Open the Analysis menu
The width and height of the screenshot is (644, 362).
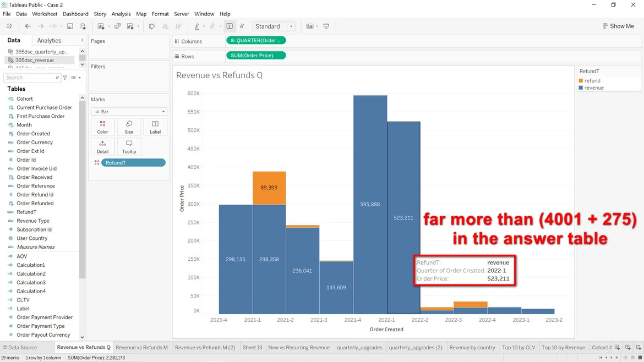point(121,14)
